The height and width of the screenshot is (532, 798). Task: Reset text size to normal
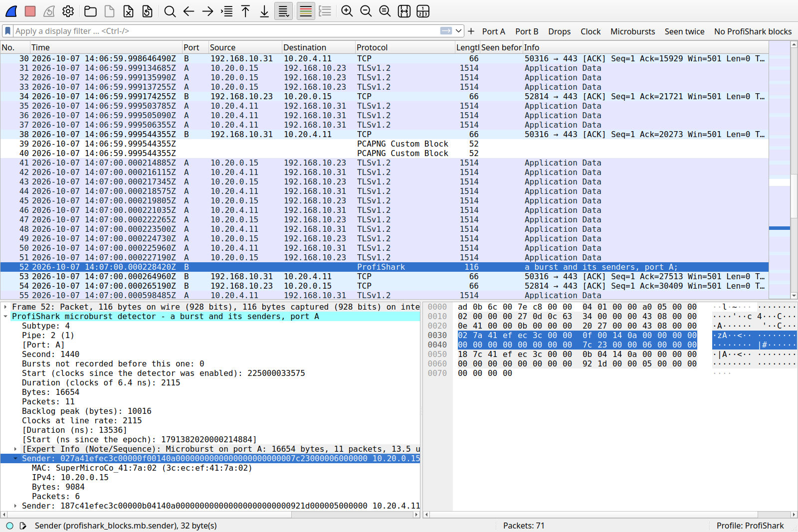tap(385, 11)
